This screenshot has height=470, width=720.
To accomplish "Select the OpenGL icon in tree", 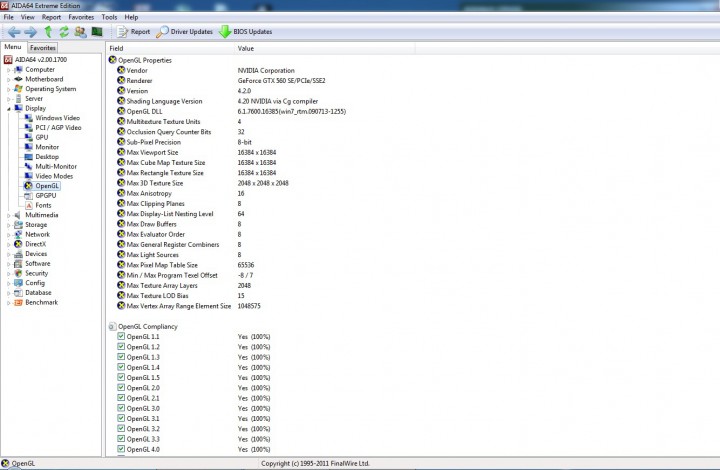I will click(x=28, y=186).
